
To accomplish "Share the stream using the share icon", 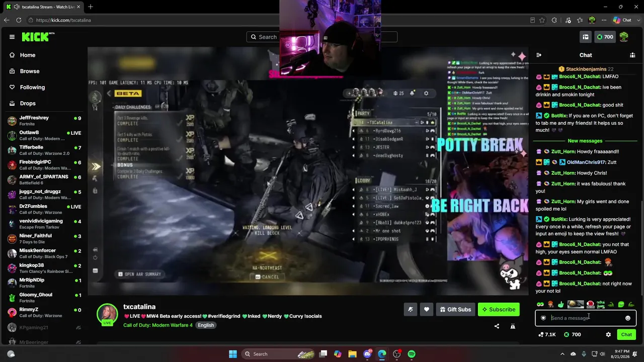I will (497, 326).
